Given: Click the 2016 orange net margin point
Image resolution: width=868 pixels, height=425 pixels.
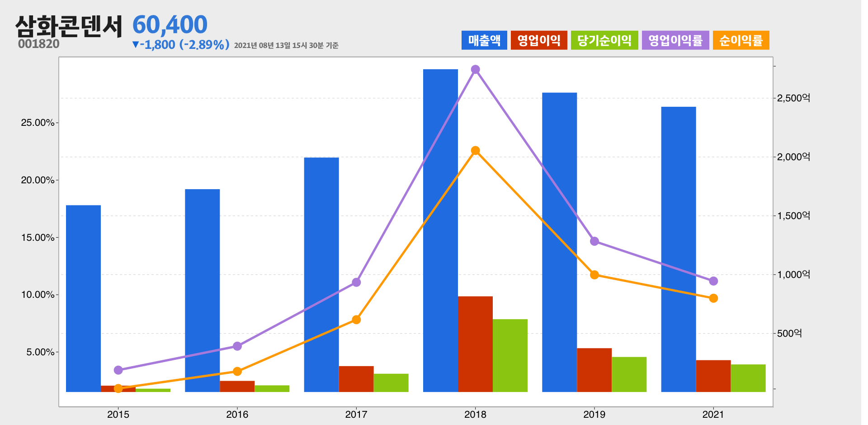Looking at the screenshot, I should tap(237, 372).
